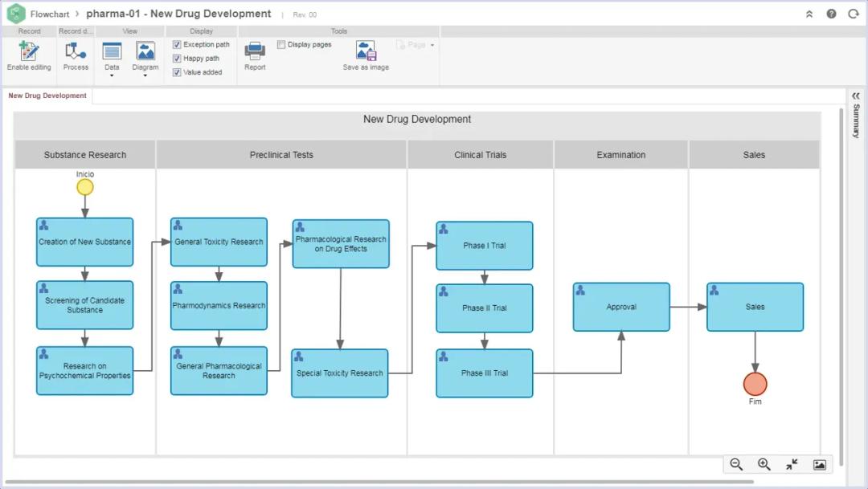The width and height of the screenshot is (868, 489).
Task: Toggle the Happy path checkbox
Action: click(x=177, y=59)
